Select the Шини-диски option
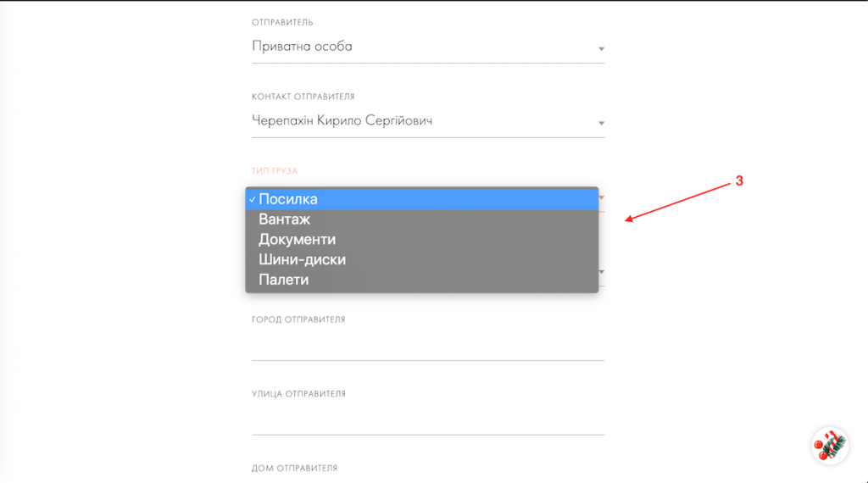This screenshot has height=483, width=868. [x=302, y=260]
